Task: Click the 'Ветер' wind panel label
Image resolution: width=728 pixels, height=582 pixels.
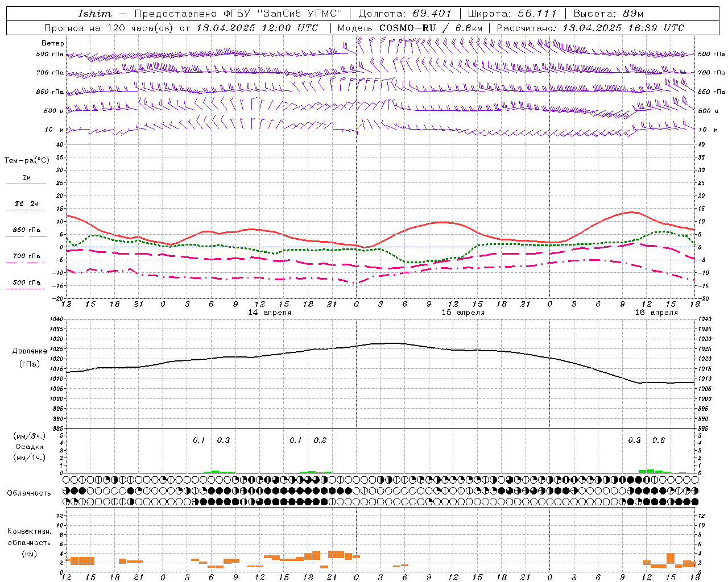Action: pyautogui.click(x=53, y=43)
